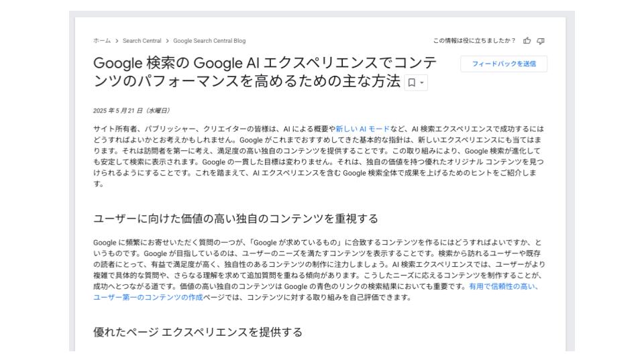Click heading ユーザーに向けた価値の高い独自のコンテンツを重視する
Viewport: 644px width, 362px height.
tap(235, 219)
